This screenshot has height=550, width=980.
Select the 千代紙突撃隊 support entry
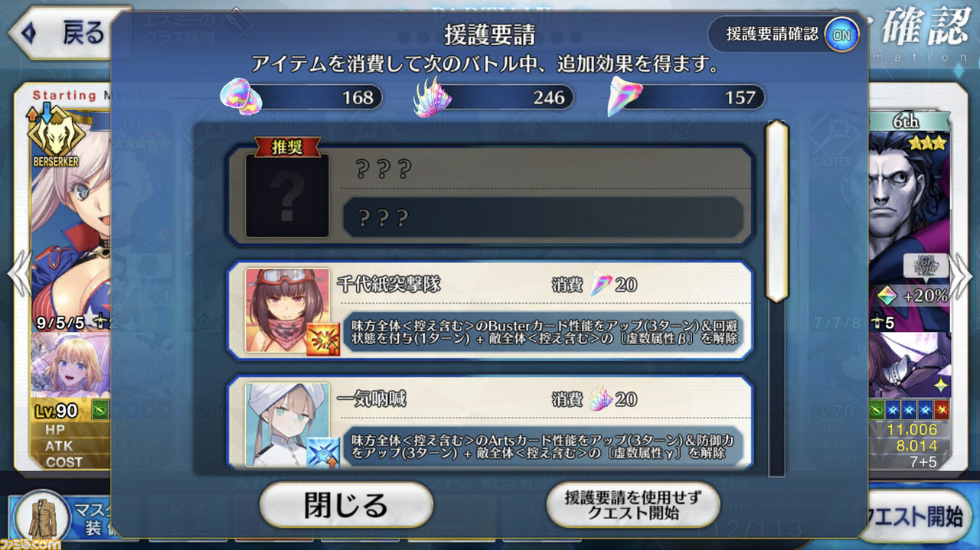(489, 311)
